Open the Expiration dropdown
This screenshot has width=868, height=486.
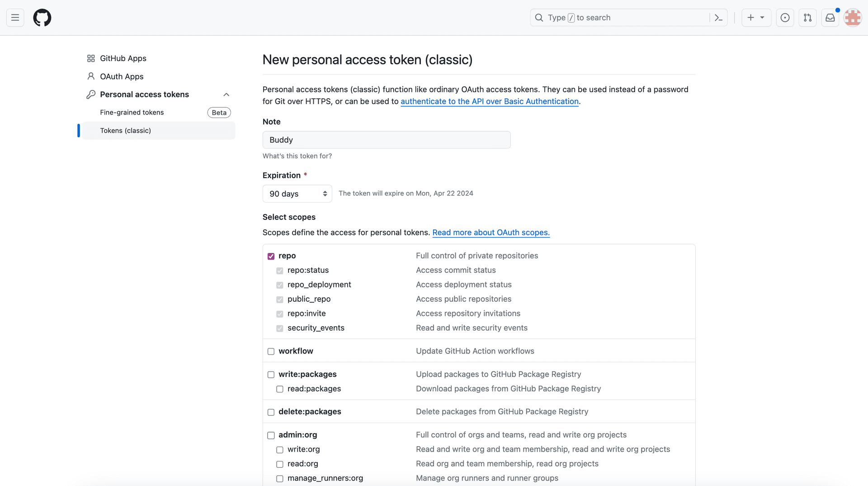pos(297,193)
